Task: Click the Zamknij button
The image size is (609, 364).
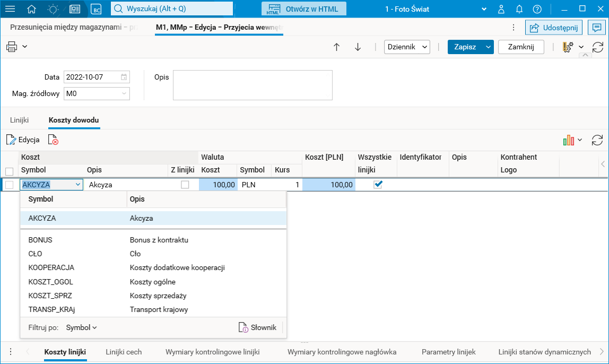Action: (x=521, y=47)
